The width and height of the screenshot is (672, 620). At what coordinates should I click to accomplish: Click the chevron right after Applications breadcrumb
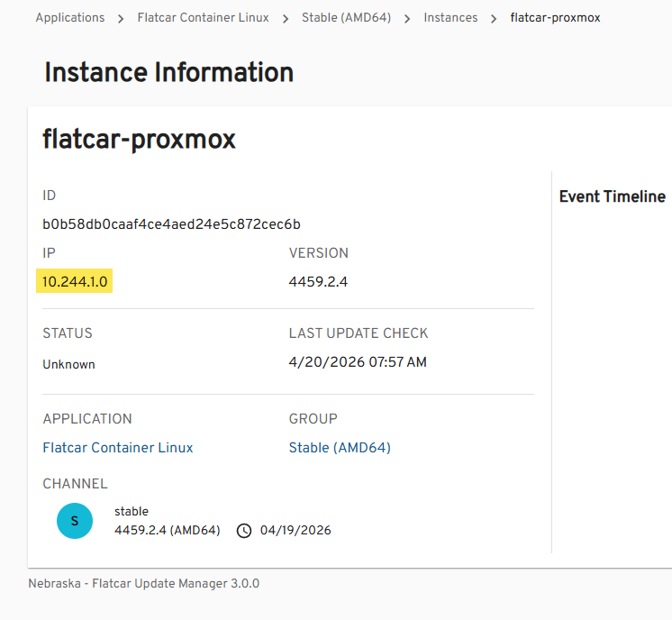121,18
